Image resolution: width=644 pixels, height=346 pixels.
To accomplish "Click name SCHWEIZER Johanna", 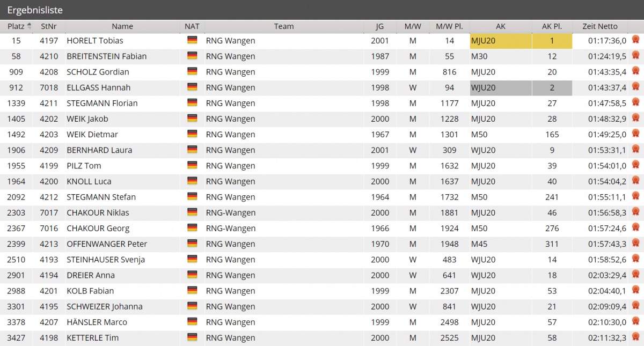I will 105,307.
